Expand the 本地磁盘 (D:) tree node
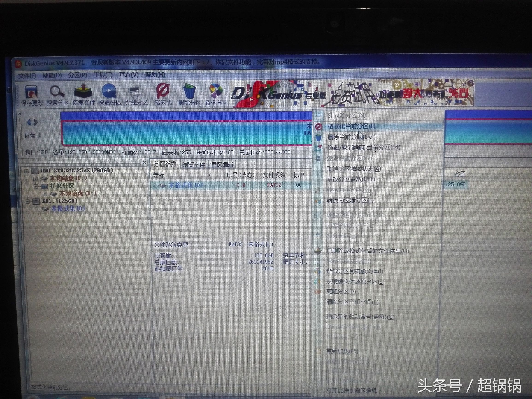Image resolution: width=532 pixels, height=399 pixels. (x=45, y=194)
